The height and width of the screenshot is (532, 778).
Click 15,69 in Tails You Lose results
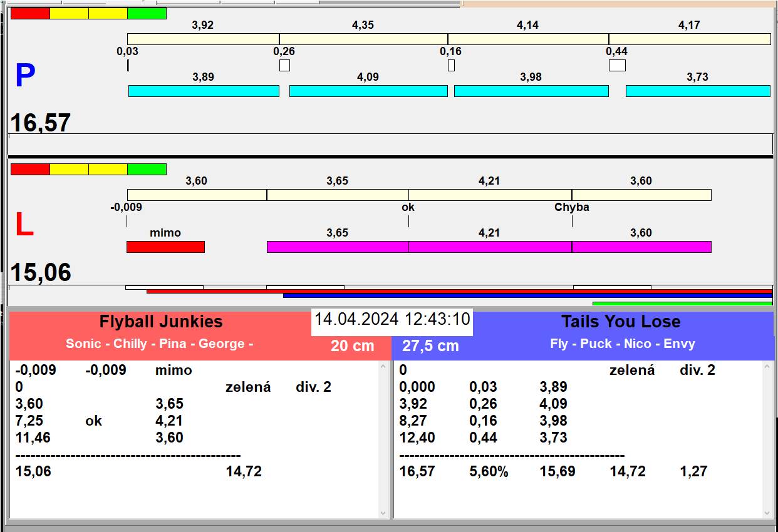558,471
